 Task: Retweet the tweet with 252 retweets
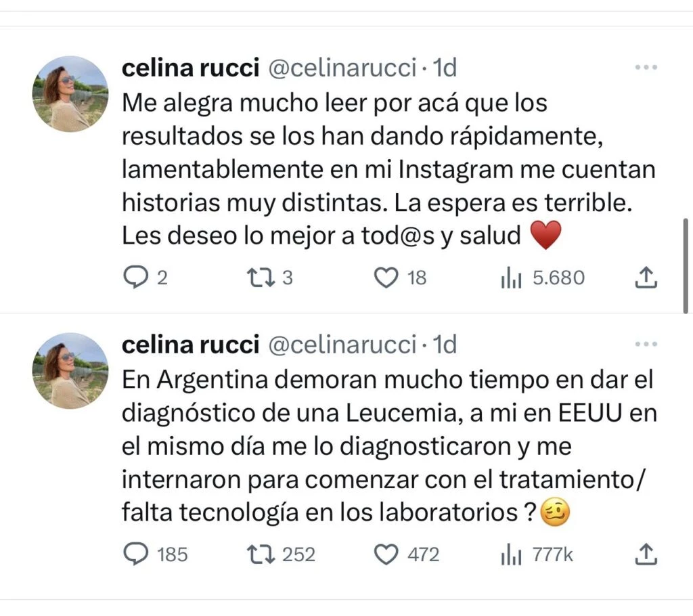point(259,554)
